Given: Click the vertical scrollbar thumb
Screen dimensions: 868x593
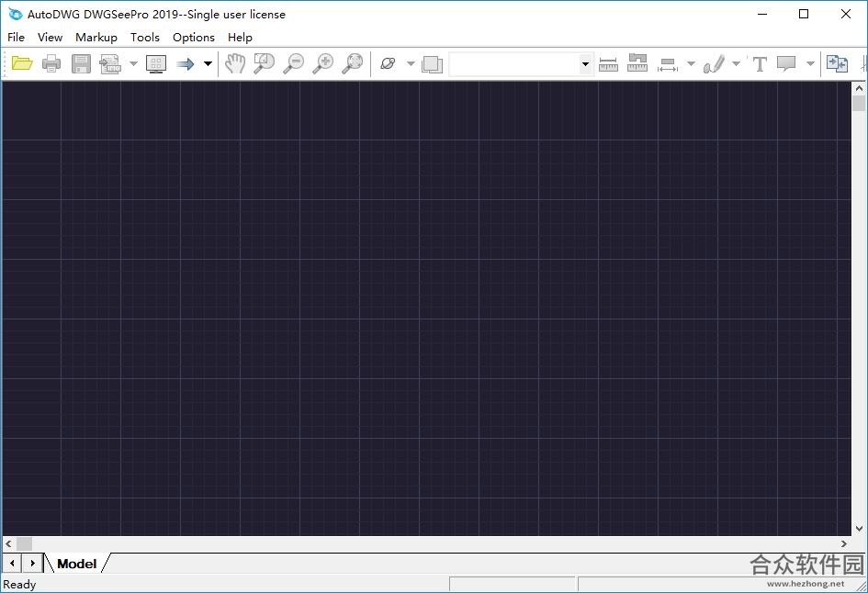Looking at the screenshot, I should (859, 103).
